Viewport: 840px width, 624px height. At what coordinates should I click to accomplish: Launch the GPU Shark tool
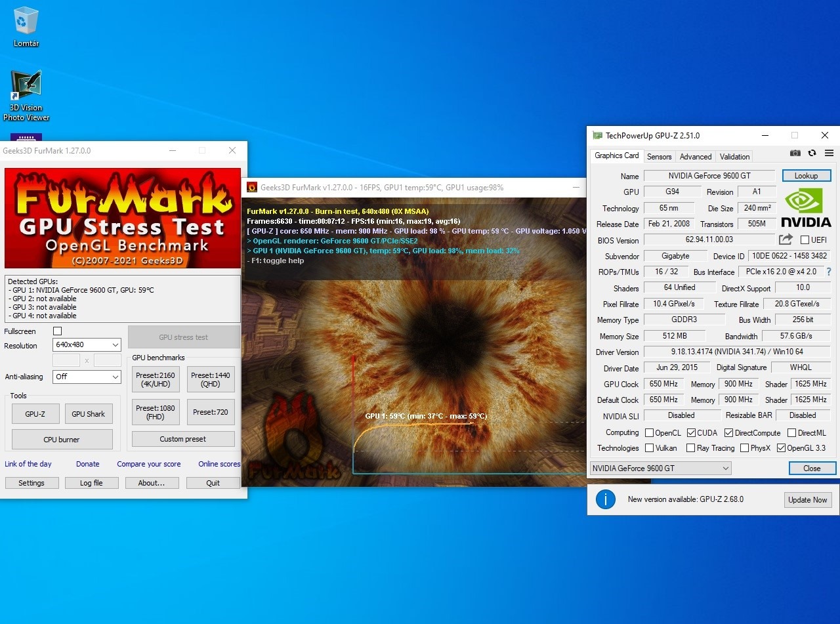[x=88, y=414]
